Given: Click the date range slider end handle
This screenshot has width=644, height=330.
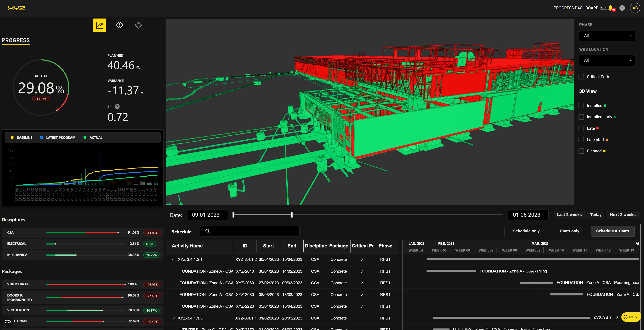Looking at the screenshot, I should click(292, 215).
